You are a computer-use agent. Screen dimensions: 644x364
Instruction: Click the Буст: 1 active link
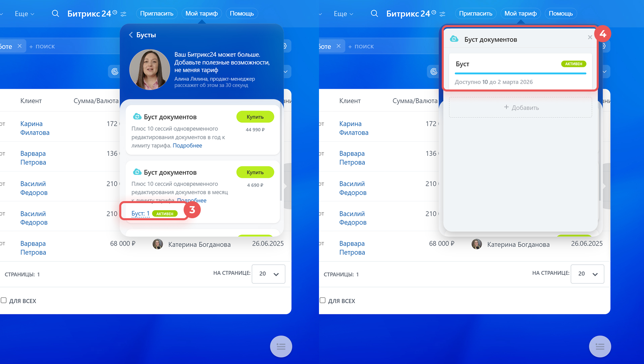tap(140, 214)
